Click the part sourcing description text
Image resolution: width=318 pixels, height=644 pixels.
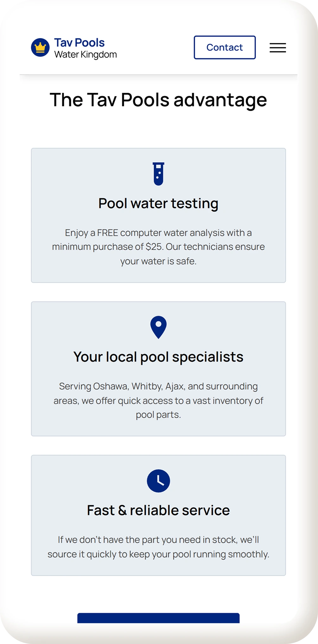158,547
